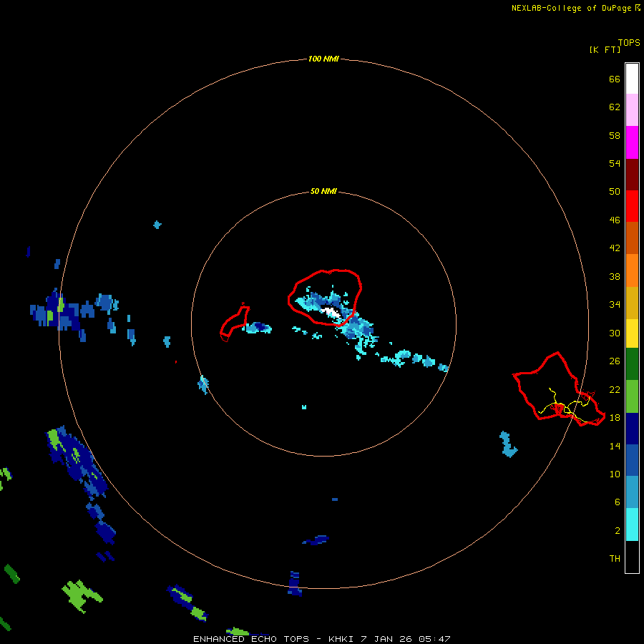Screen dimensions: 644x644
Task: Click the legend value 10
Action: click(615, 474)
